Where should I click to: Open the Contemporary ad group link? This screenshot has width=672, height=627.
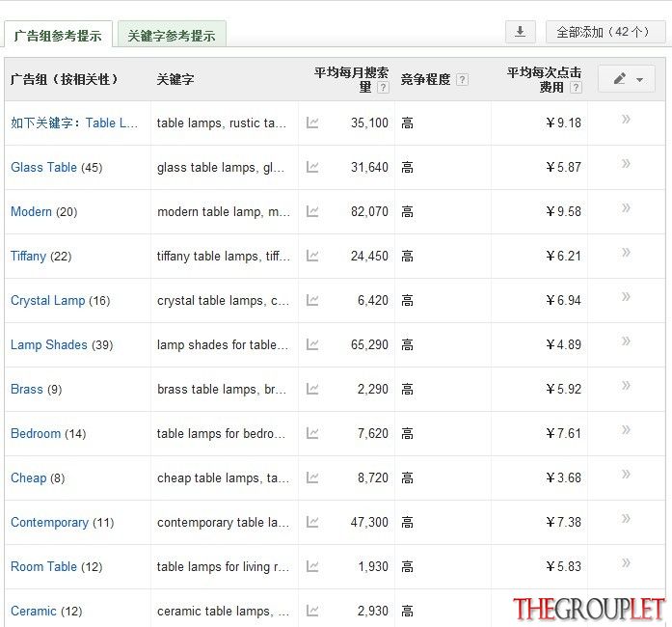pyautogui.click(x=49, y=523)
